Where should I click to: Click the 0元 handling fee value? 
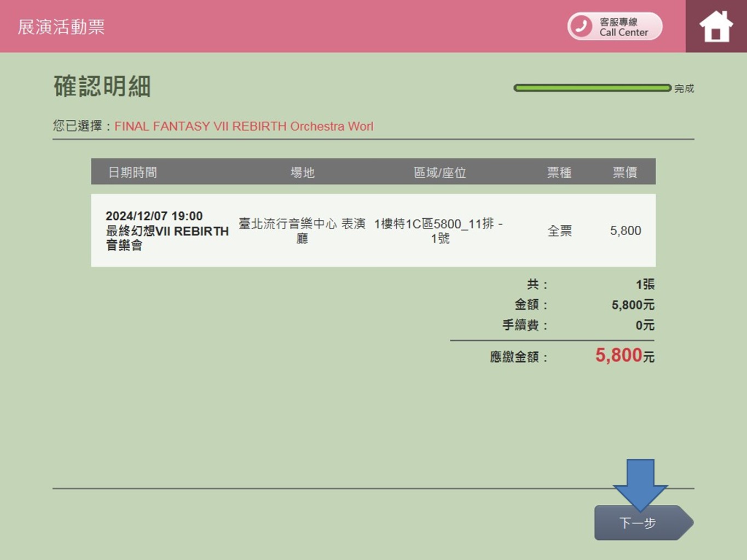tap(645, 325)
